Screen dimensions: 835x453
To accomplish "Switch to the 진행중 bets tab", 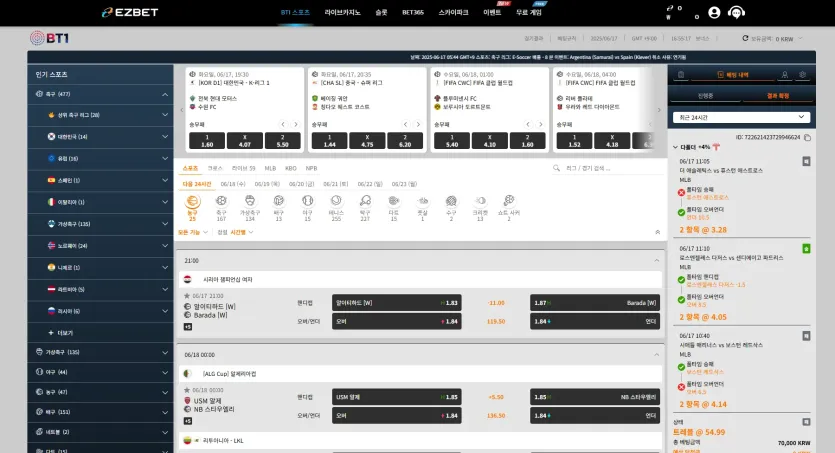I will [x=705, y=96].
